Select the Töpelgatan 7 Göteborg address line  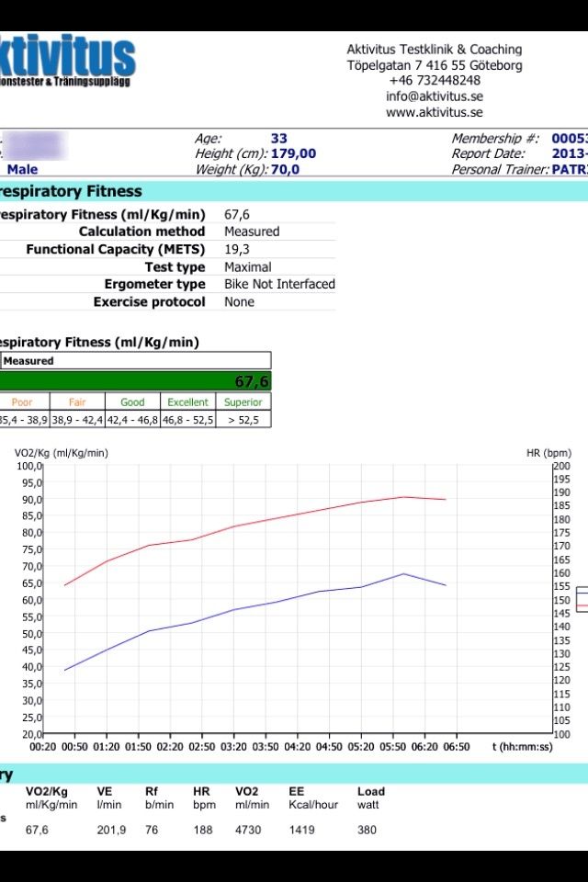[x=435, y=65]
